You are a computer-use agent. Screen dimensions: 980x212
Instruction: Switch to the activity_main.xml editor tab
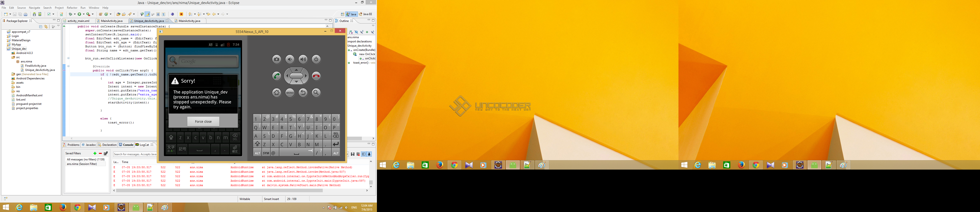pos(78,21)
